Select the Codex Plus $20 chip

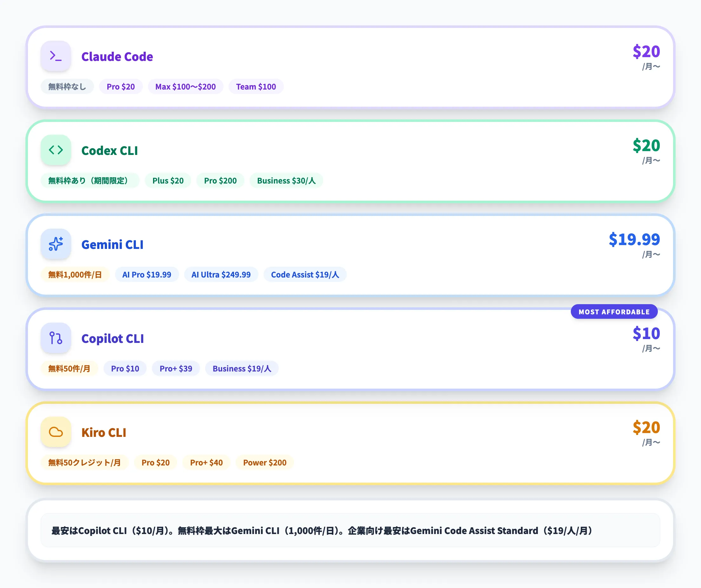tap(168, 181)
